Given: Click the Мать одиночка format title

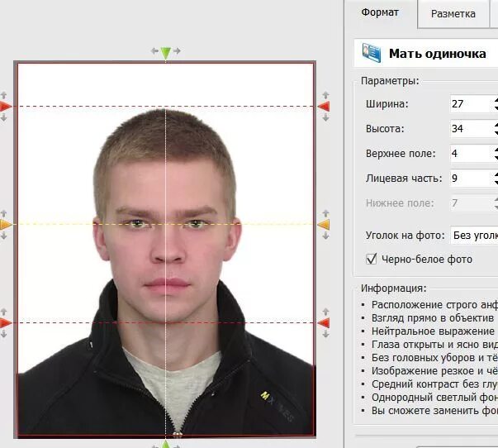Looking at the screenshot, I should (438, 54).
